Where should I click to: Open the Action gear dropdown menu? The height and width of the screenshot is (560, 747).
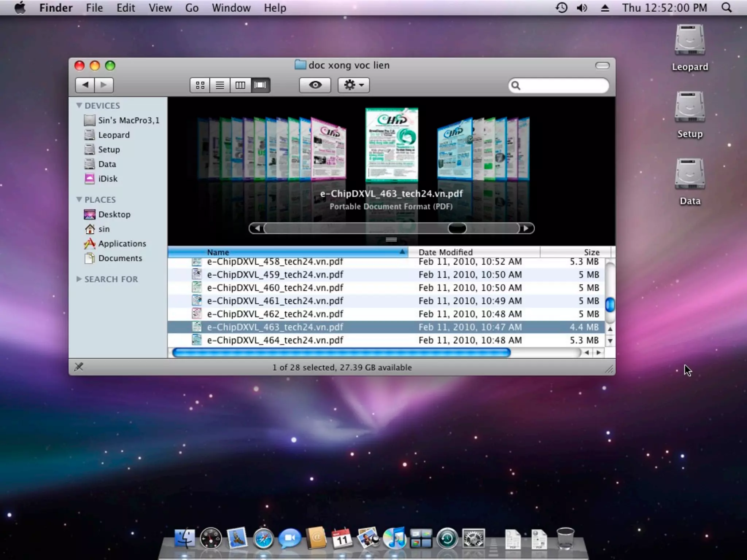tap(353, 85)
